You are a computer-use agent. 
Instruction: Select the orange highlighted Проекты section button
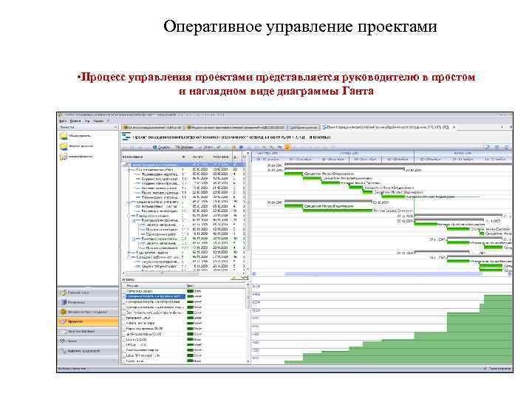(88, 321)
